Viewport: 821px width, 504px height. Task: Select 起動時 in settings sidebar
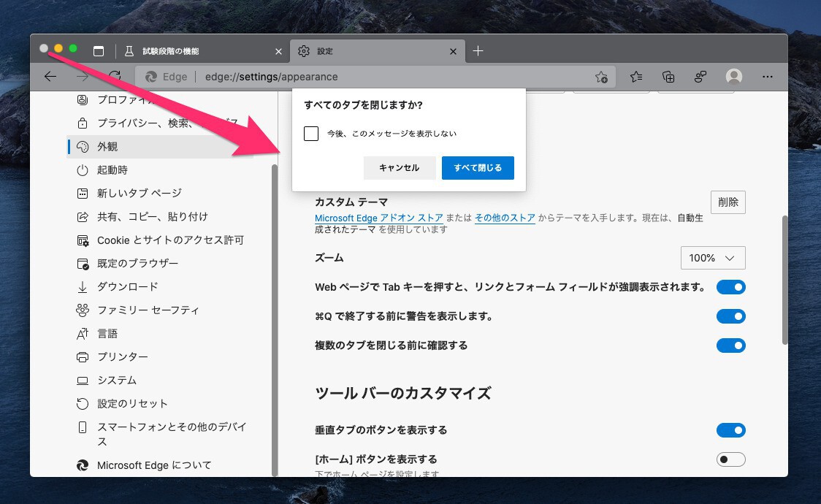coord(112,170)
